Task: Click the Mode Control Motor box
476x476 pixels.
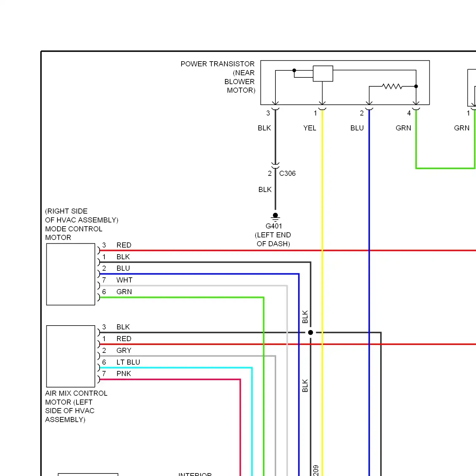Action: (70, 274)
